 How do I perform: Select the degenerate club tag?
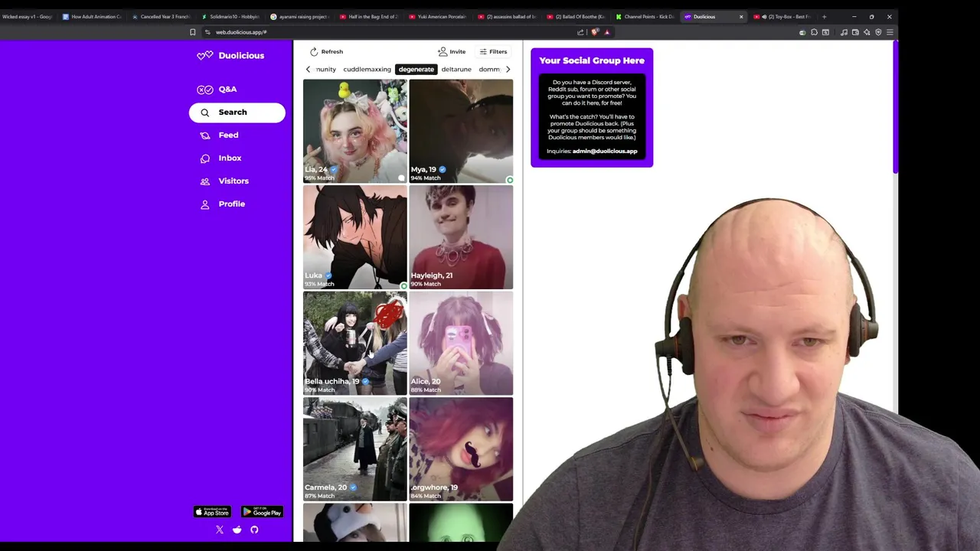(416, 70)
